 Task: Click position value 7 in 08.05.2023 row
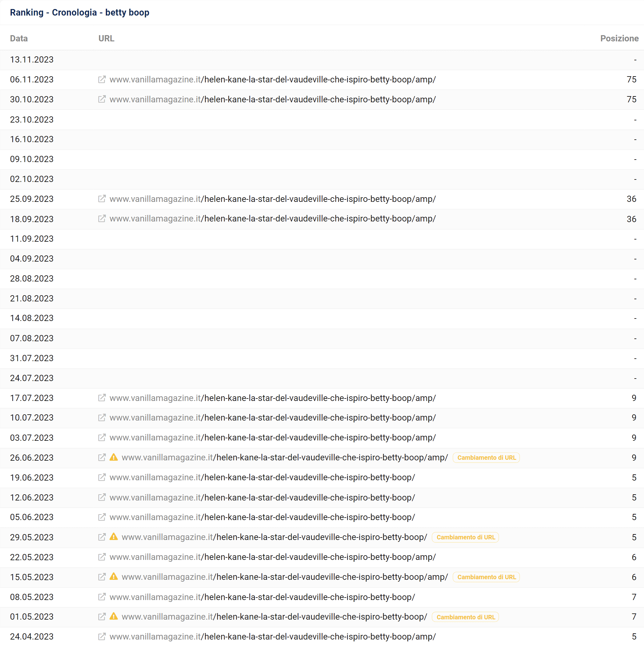634,597
